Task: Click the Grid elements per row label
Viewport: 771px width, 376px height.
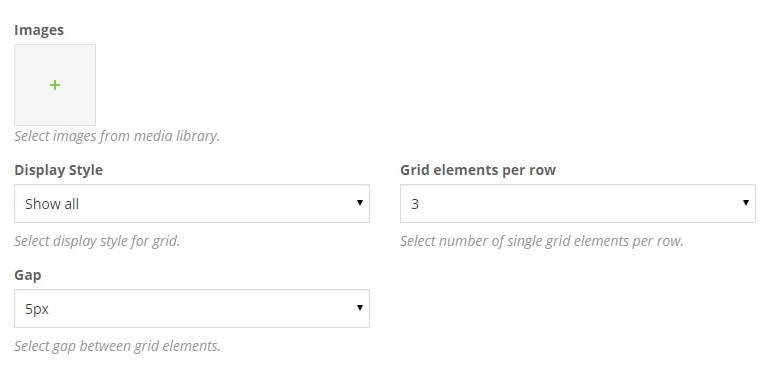Action: 478,170
